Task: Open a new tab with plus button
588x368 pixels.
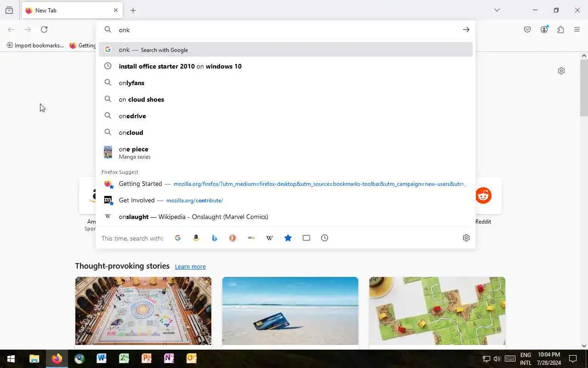Action: coord(133,10)
